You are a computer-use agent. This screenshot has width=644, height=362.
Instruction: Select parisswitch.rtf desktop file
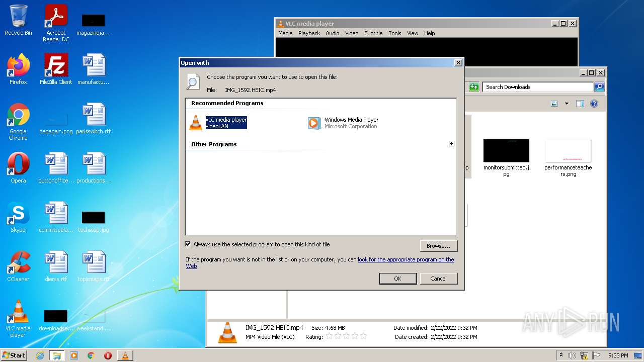tap(94, 119)
